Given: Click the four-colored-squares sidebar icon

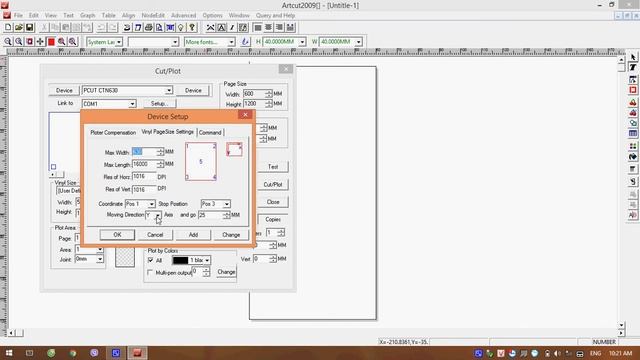Looking at the screenshot, I should (633, 146).
